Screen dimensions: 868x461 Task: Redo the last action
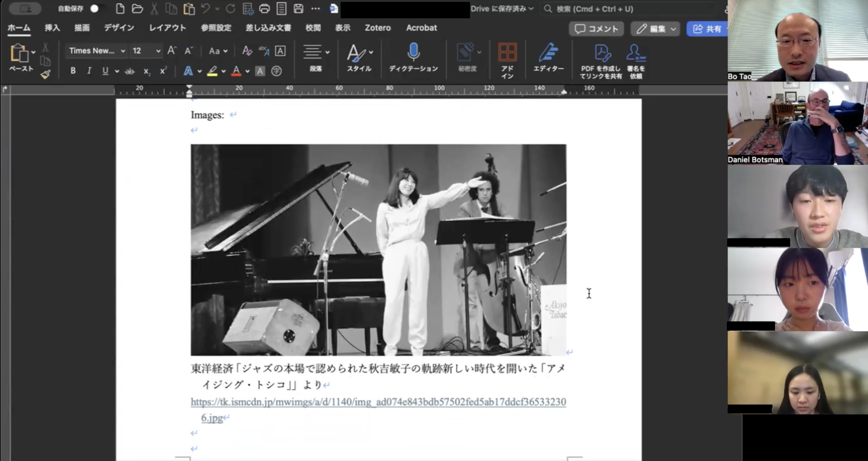(230, 9)
